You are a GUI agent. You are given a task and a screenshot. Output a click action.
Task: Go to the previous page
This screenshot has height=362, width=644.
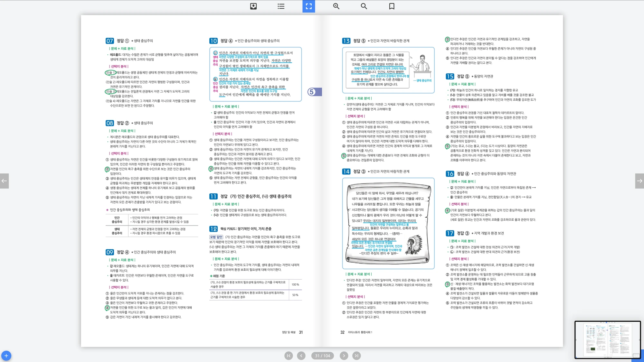pyautogui.click(x=301, y=356)
